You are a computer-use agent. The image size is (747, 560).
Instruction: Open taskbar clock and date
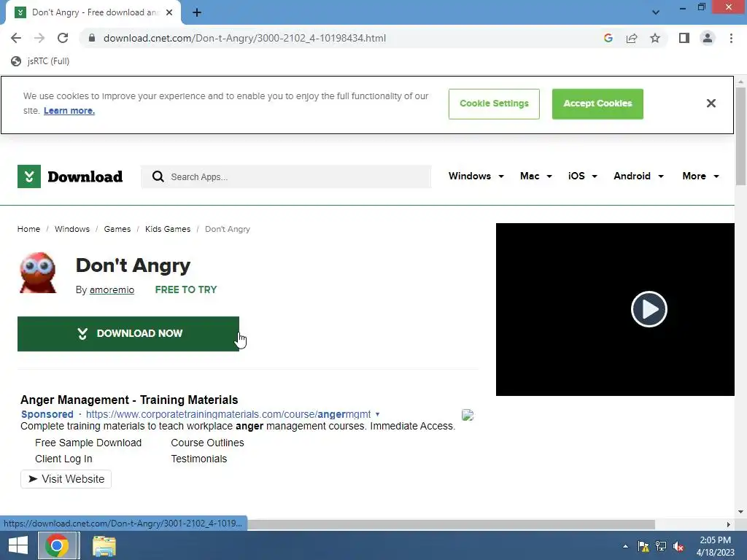click(715, 546)
